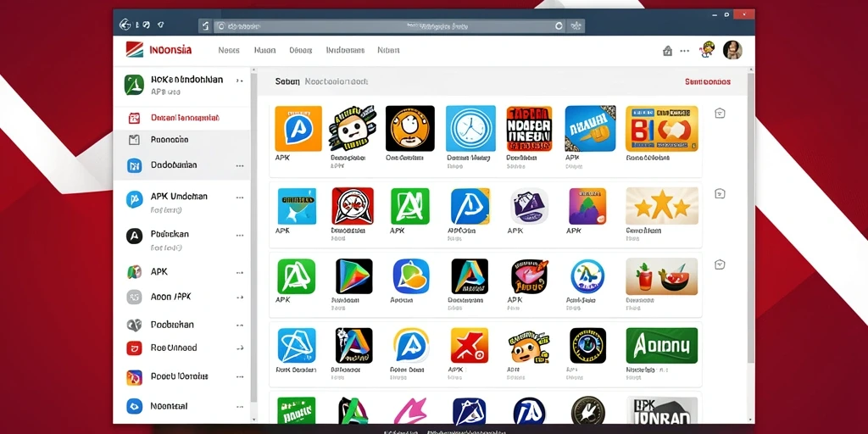Image resolution: width=868 pixels, height=434 pixels.
Task: Open the three-dot menu for 'APK Undeman' row
Action: (x=240, y=197)
